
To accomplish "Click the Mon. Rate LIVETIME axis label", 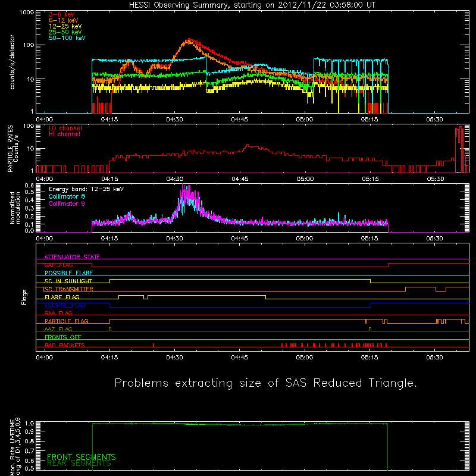I will point(15,447).
